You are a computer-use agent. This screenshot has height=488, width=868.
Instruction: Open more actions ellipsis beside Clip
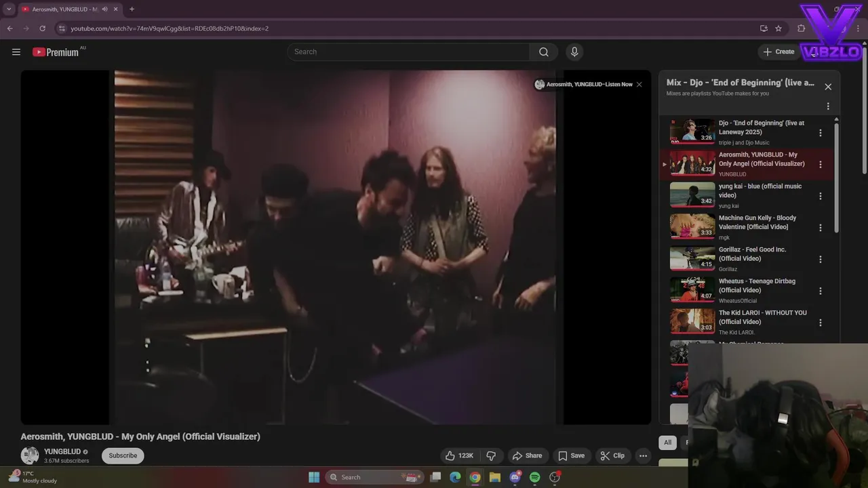click(643, 455)
